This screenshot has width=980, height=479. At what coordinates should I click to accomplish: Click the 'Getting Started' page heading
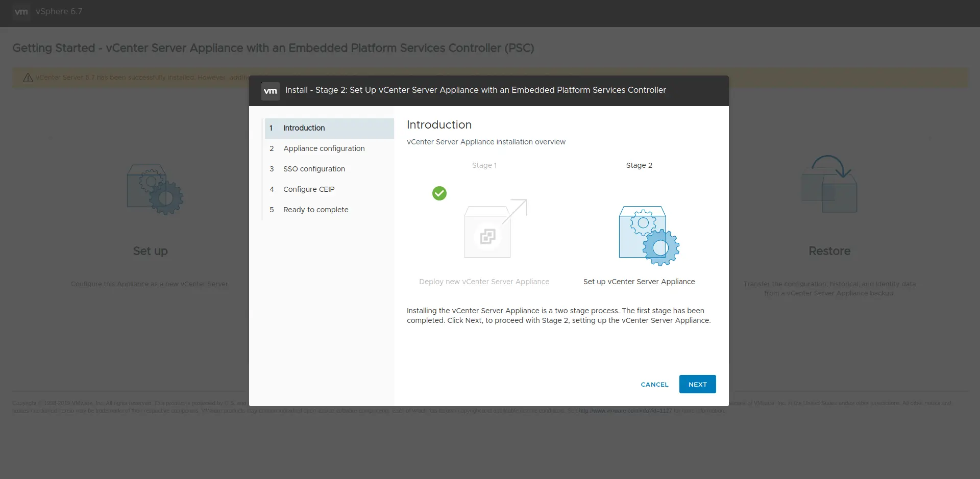[273, 48]
